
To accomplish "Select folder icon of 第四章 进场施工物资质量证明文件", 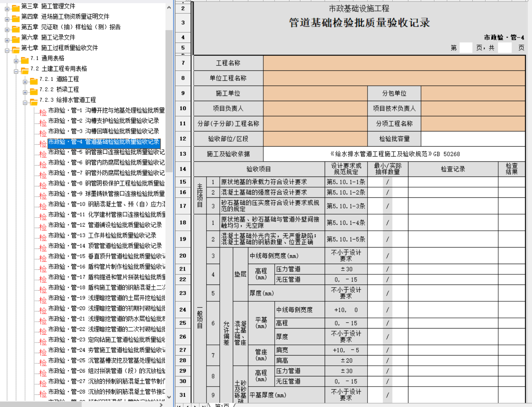I will pos(16,18).
